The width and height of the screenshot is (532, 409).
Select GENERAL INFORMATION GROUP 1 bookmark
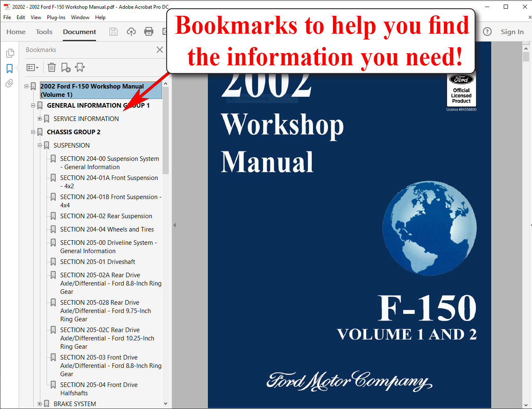click(98, 106)
